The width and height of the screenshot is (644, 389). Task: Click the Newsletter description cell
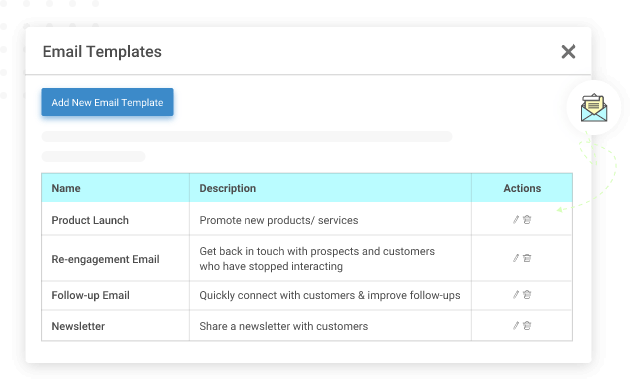coord(330,326)
